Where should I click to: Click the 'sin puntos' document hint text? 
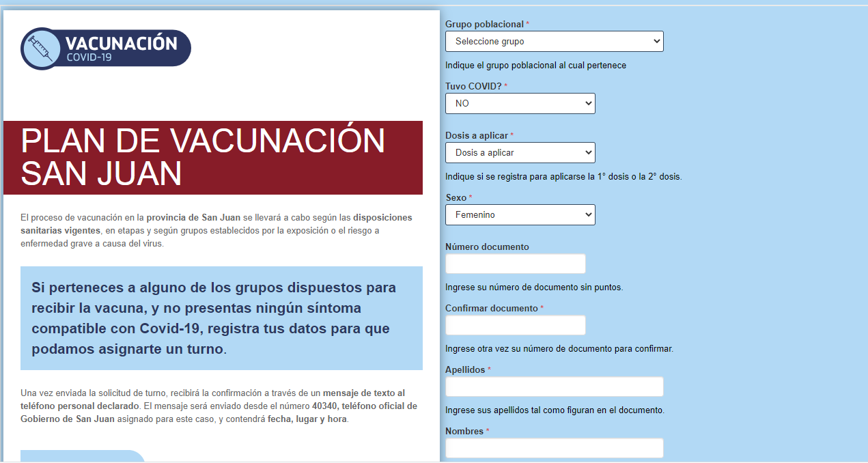[x=533, y=287]
